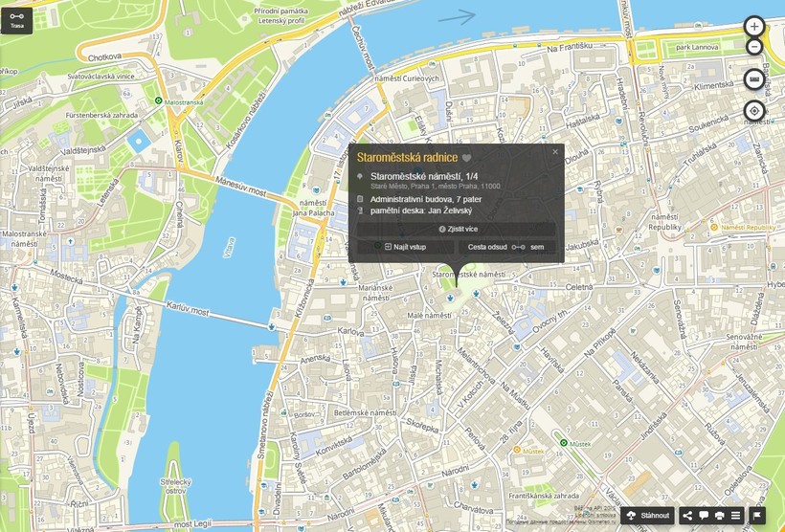Click the náměstí Curieových label
This screenshot has height=532, width=785.
pyautogui.click(x=407, y=78)
